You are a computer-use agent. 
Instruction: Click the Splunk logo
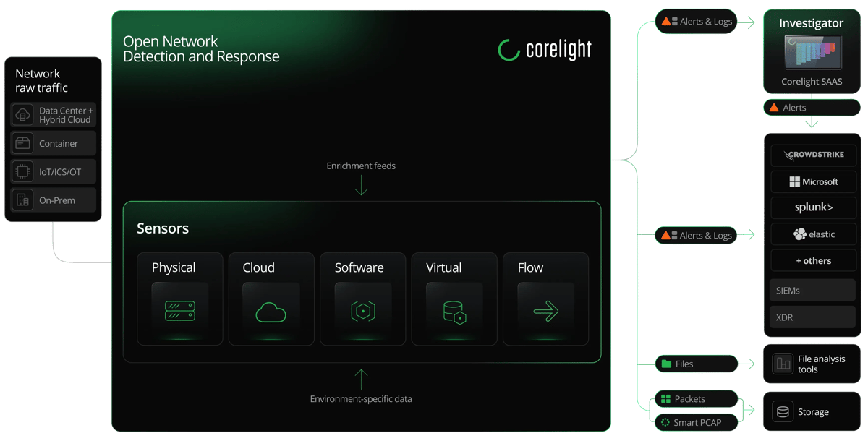pyautogui.click(x=813, y=207)
